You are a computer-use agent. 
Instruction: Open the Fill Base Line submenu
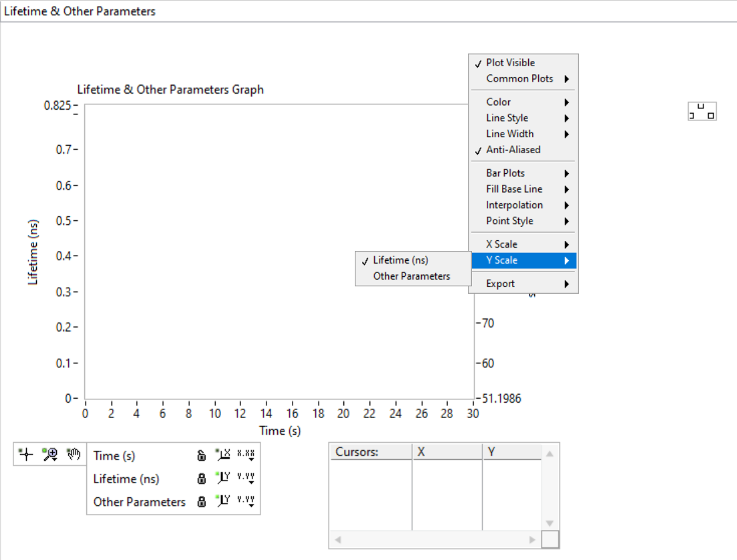523,189
